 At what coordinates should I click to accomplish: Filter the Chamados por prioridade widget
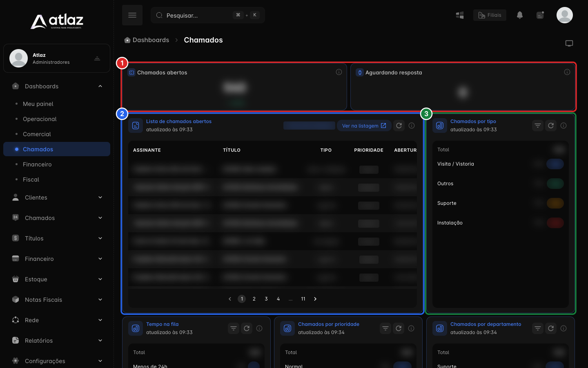385,328
